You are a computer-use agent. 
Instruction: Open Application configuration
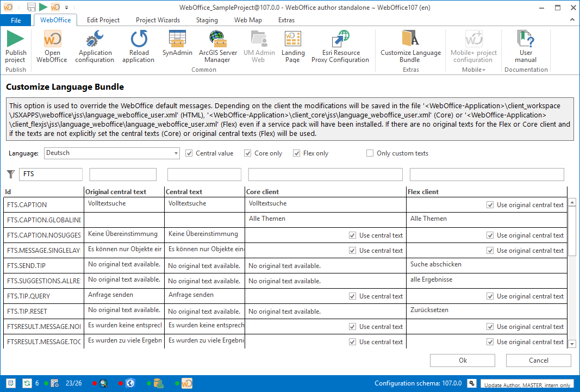(x=95, y=46)
